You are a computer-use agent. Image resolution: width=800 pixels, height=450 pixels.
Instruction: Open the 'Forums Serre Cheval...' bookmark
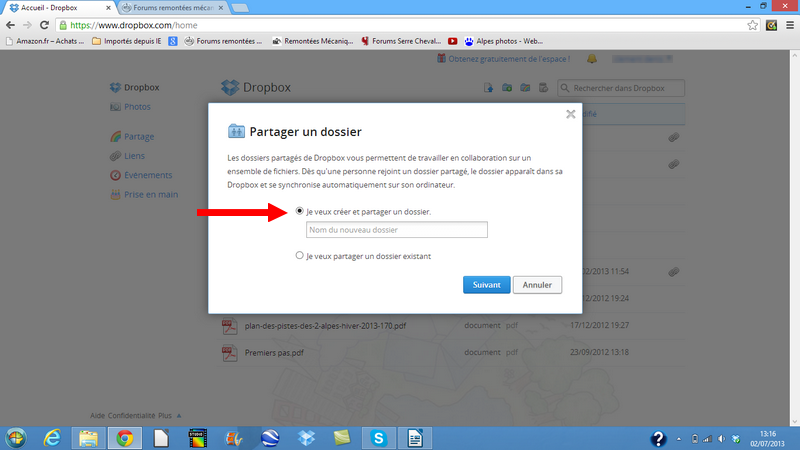(x=401, y=41)
